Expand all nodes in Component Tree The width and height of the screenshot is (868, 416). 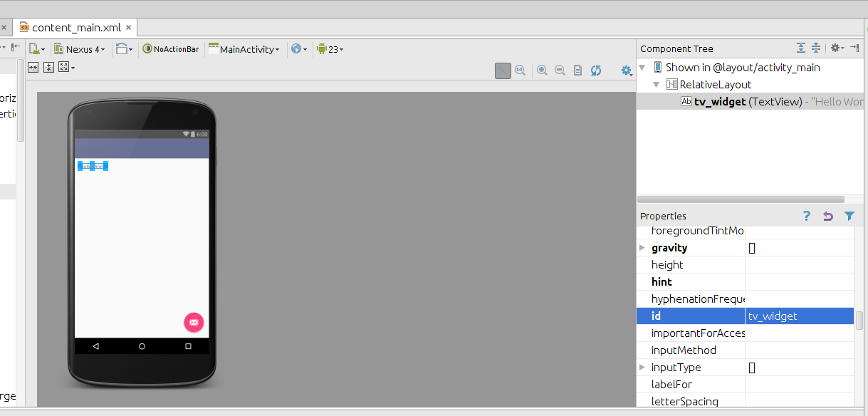(x=801, y=48)
